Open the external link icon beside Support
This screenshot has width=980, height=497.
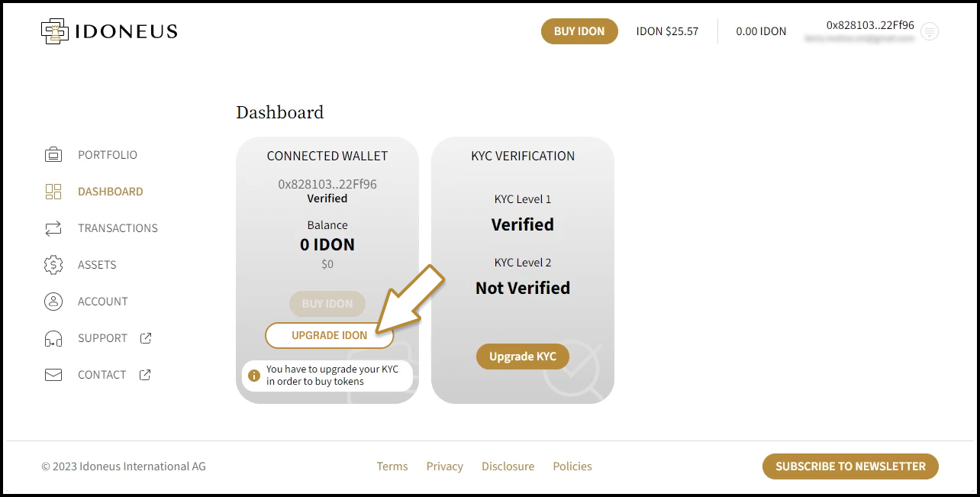point(146,338)
